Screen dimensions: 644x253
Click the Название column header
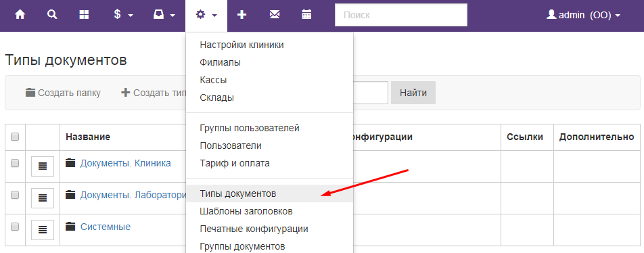click(88, 137)
